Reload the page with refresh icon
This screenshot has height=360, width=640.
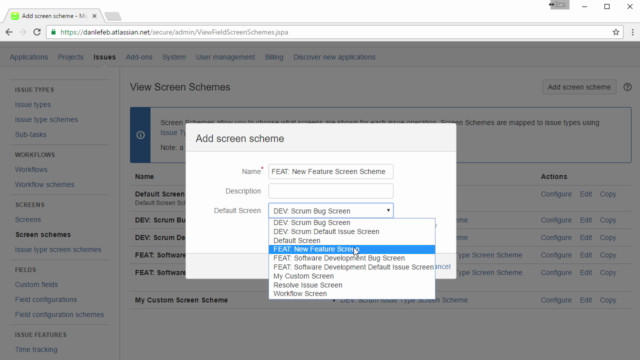tap(37, 32)
